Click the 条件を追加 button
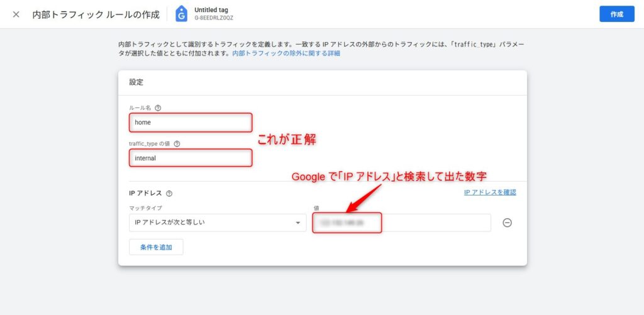644x315 pixels. (156, 247)
